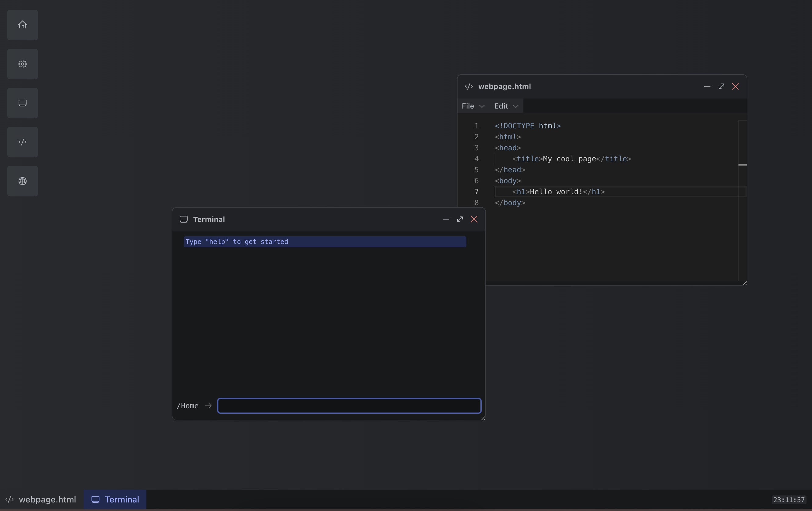Close the Terminal window
This screenshot has height=511, width=812.
click(x=474, y=220)
